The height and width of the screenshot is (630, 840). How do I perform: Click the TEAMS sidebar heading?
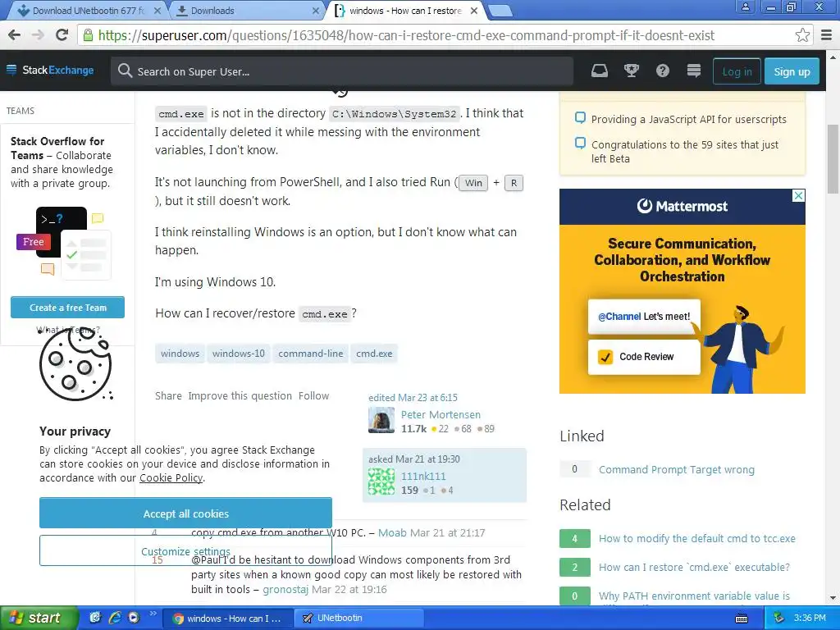tap(21, 111)
